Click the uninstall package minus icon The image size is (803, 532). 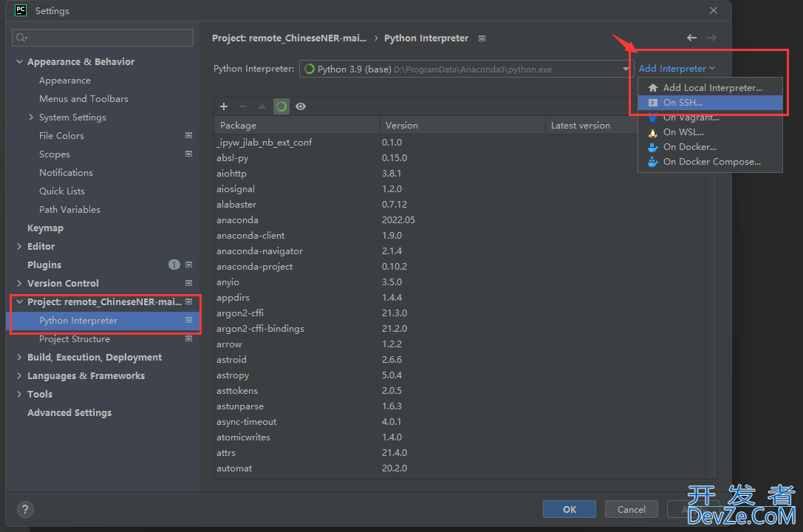click(243, 106)
